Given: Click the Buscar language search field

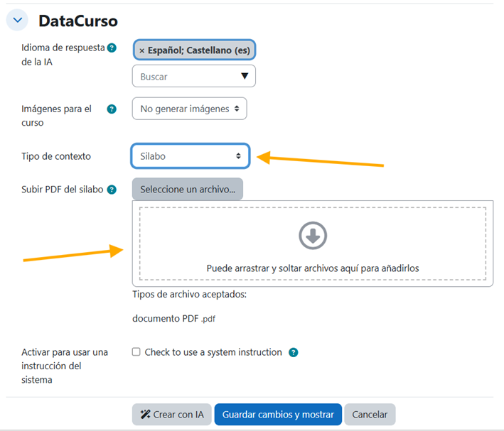Looking at the screenshot, I should 183,77.
